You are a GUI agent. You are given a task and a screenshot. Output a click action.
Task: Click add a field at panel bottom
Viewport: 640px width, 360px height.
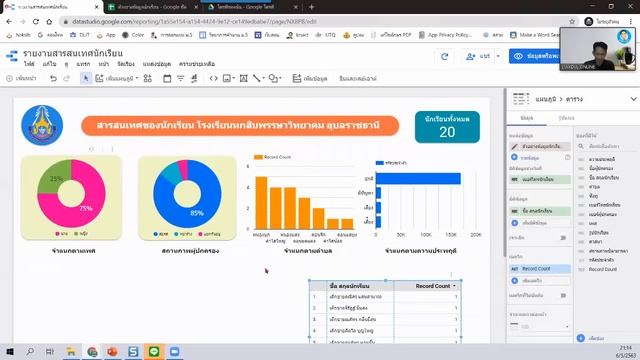[591, 338]
